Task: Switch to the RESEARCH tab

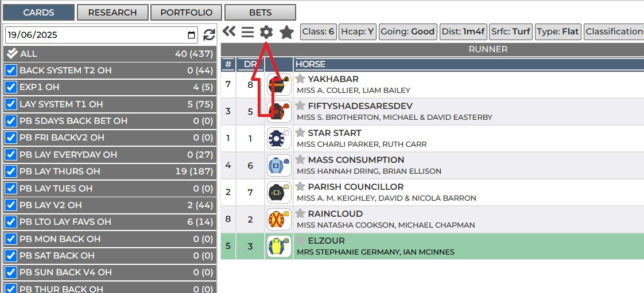Action: pos(112,12)
